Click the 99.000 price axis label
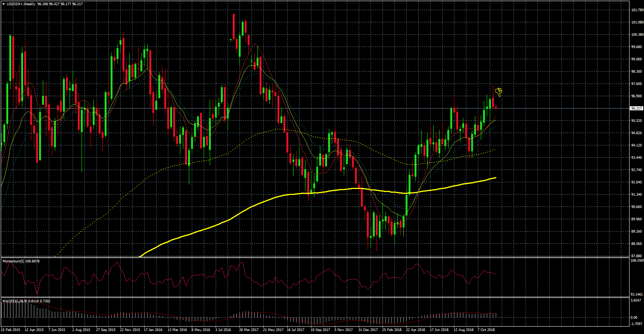644x334 pixels. (x=637, y=59)
